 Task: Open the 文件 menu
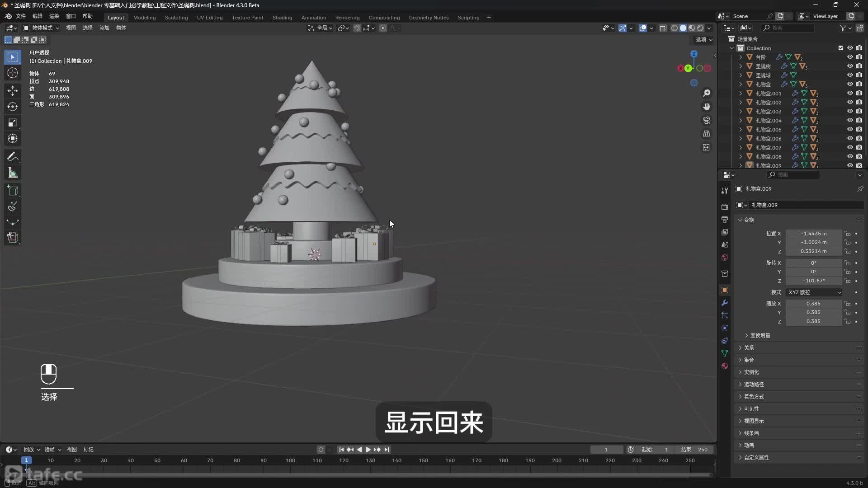(21, 16)
